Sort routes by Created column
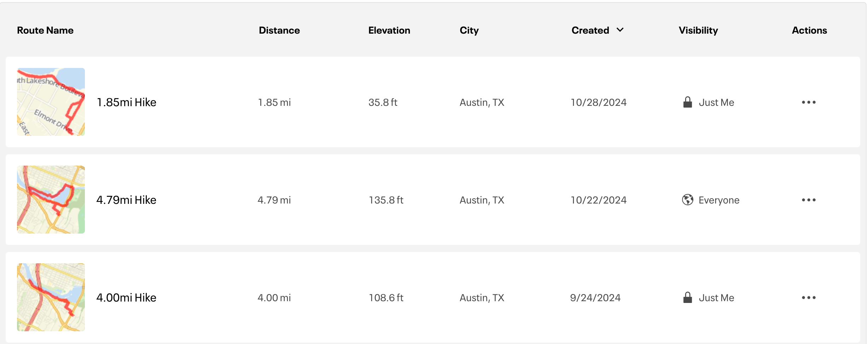The width and height of the screenshot is (868, 344). [x=590, y=30]
